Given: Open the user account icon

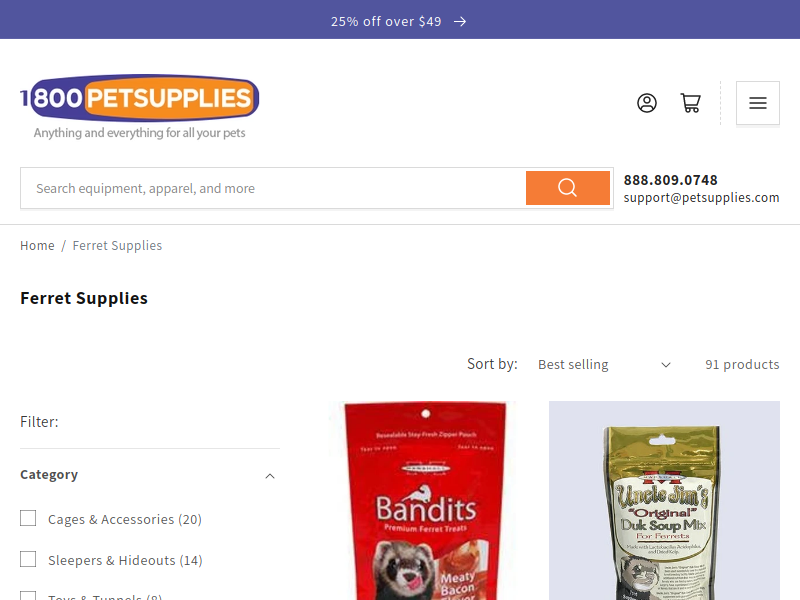Looking at the screenshot, I should tap(646, 103).
